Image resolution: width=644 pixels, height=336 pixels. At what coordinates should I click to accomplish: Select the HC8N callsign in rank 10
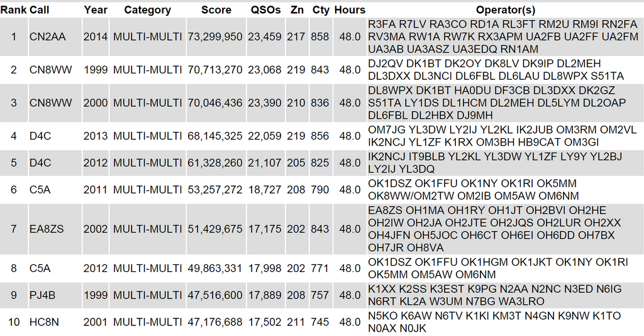[45, 322]
